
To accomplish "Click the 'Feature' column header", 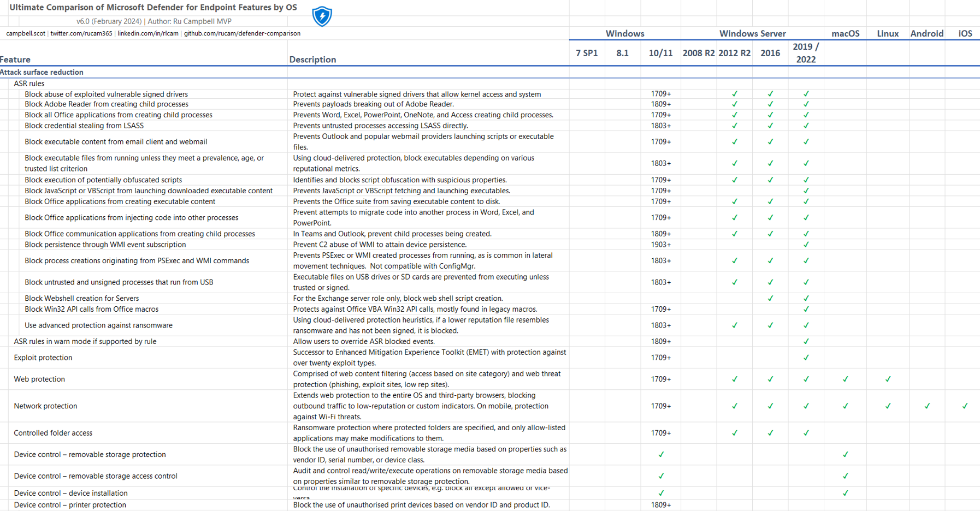I will pos(15,60).
